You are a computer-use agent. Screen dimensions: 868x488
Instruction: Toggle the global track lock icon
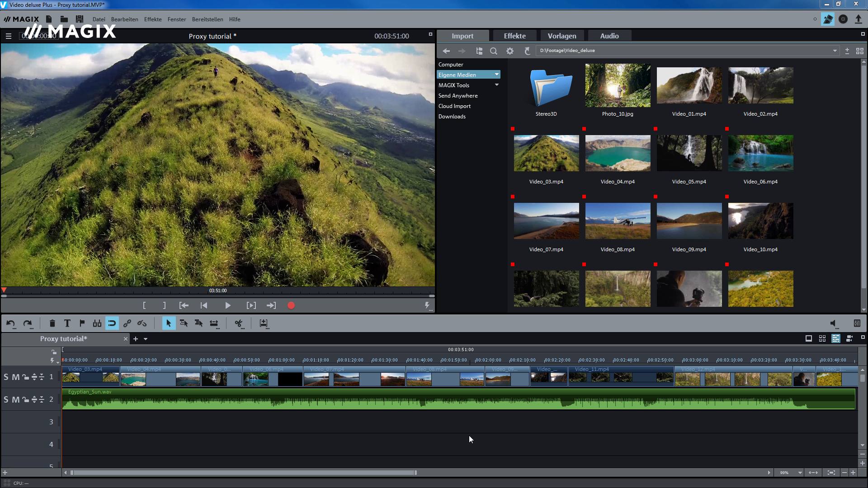pyautogui.click(x=54, y=352)
